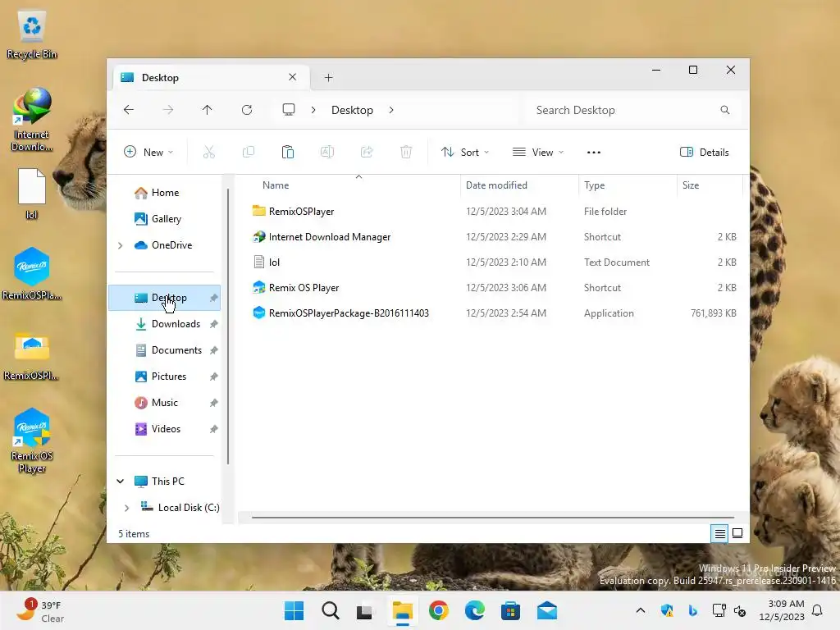Screen dimensions: 840x630
Task: Sort by Type column header
Action: pyautogui.click(x=628, y=185)
